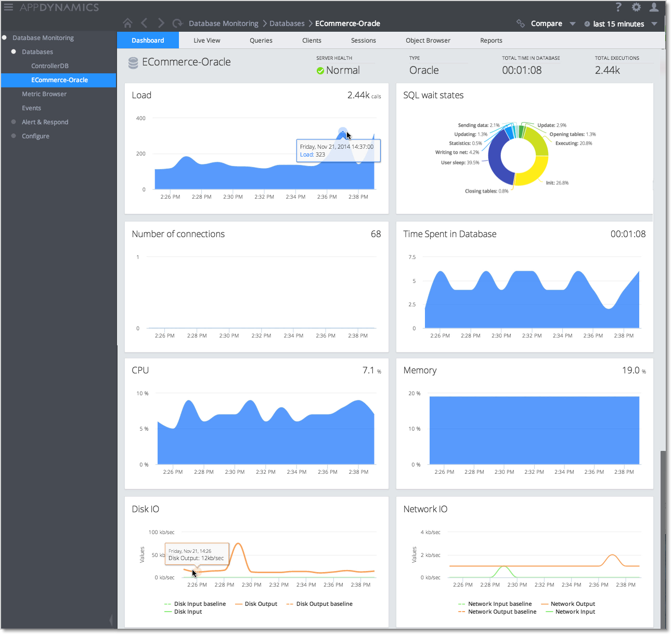This screenshot has height=635, width=672.
Task: Click Databases breadcrumb link
Action: pyautogui.click(x=287, y=23)
